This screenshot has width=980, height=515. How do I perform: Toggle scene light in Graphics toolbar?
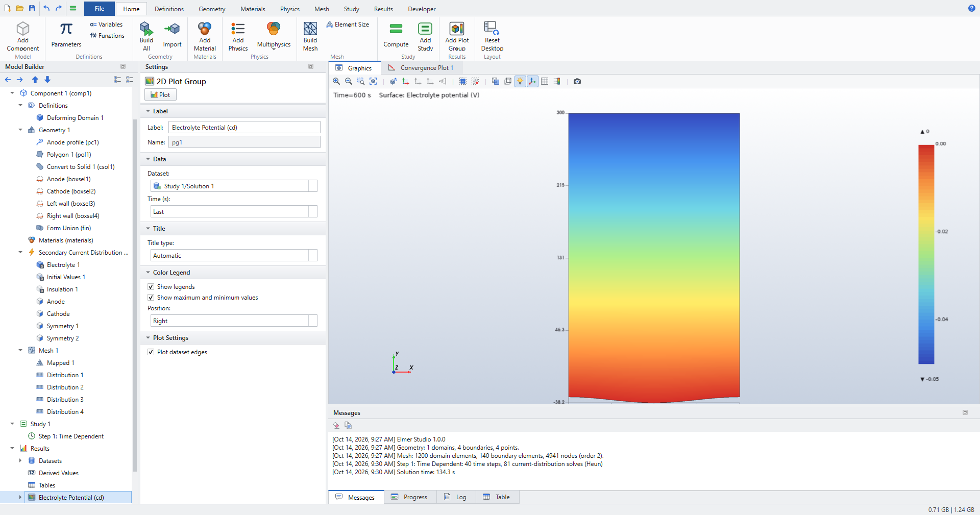click(x=520, y=81)
